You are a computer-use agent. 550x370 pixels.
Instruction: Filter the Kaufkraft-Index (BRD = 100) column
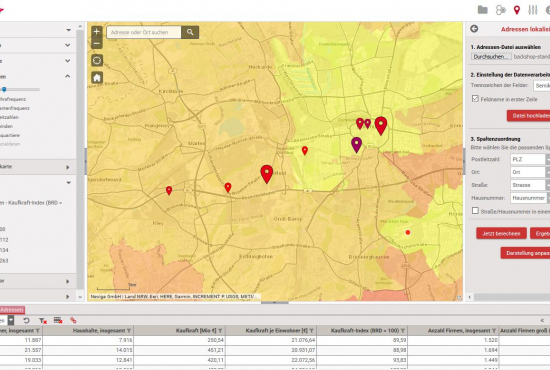click(x=403, y=331)
